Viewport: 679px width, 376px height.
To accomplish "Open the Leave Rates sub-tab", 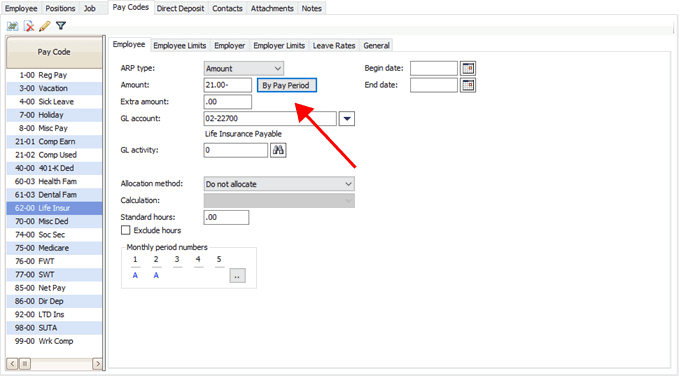I will point(334,45).
